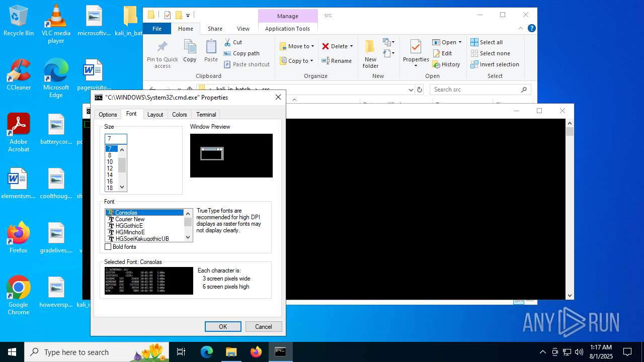Click Edit in the Open group
Screen dimensions: 644x362
point(442,53)
